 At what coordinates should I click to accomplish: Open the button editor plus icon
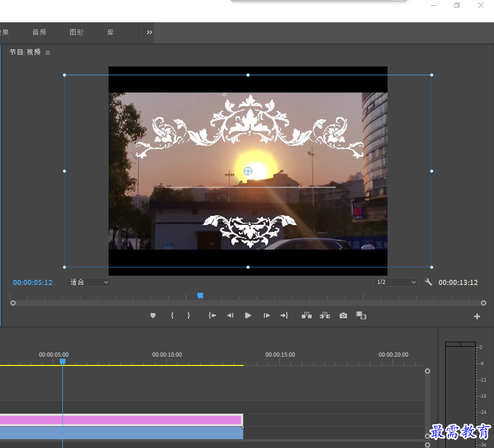click(477, 316)
